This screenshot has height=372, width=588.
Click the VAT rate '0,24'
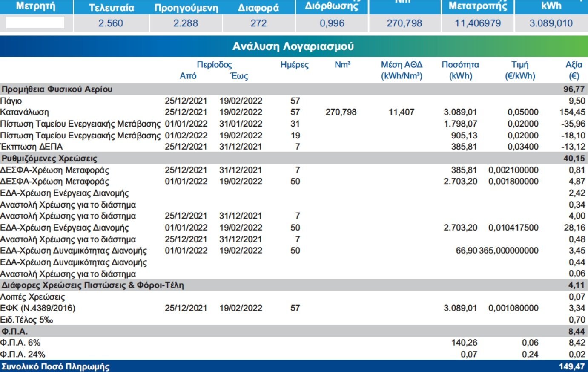coord(530,354)
